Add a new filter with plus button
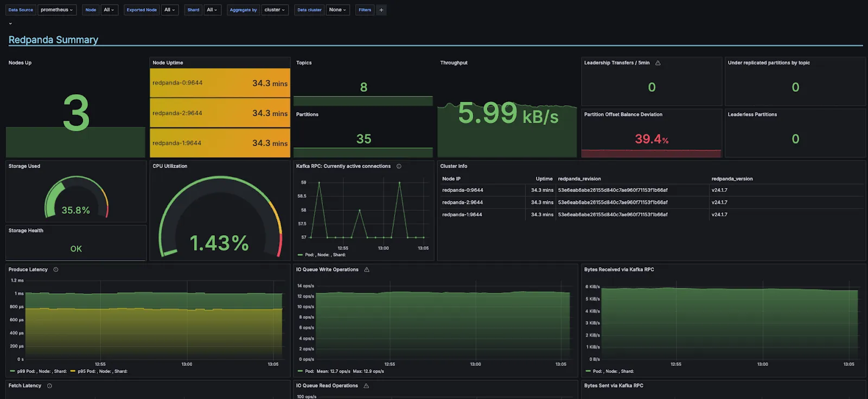 tap(381, 10)
